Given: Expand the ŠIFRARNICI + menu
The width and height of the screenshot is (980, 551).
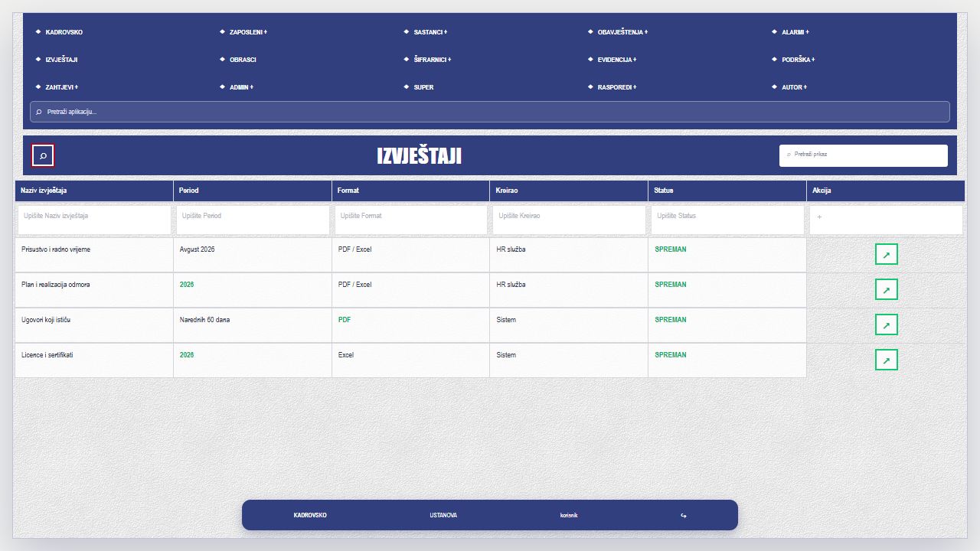Looking at the screenshot, I should pos(432,60).
